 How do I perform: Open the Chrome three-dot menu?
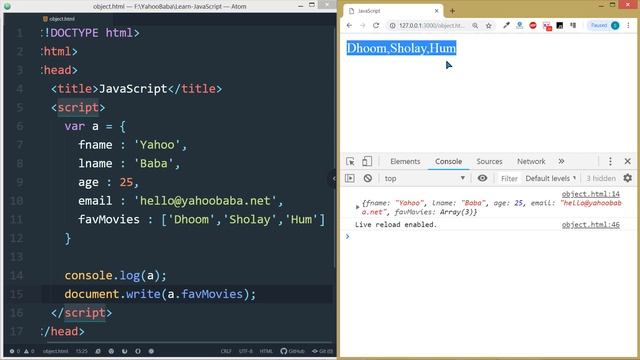[628, 25]
